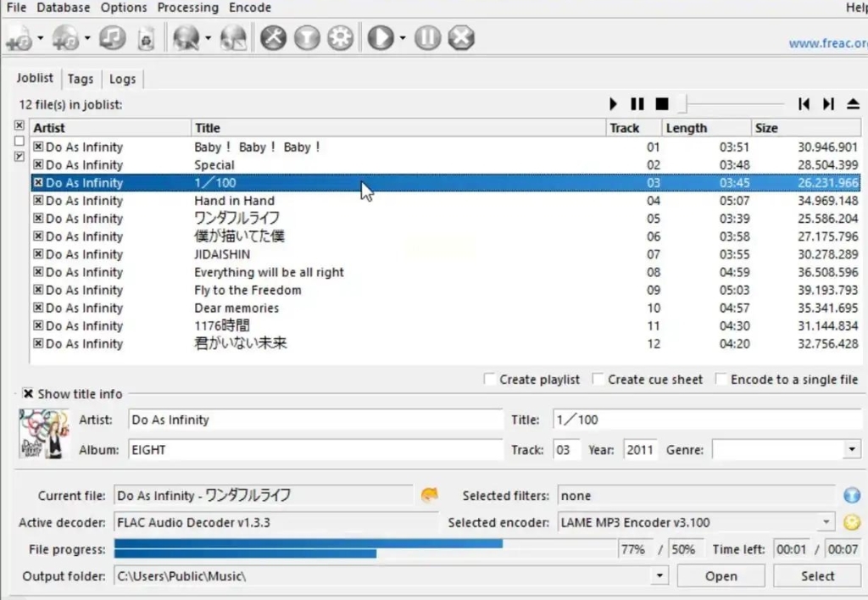The width and height of the screenshot is (868, 600).
Task: Click the toggle-selection joblist icon
Action: [19, 157]
